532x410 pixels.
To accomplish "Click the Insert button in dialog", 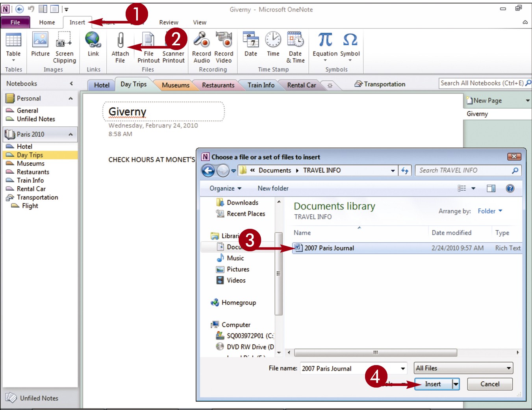I will click(x=433, y=384).
